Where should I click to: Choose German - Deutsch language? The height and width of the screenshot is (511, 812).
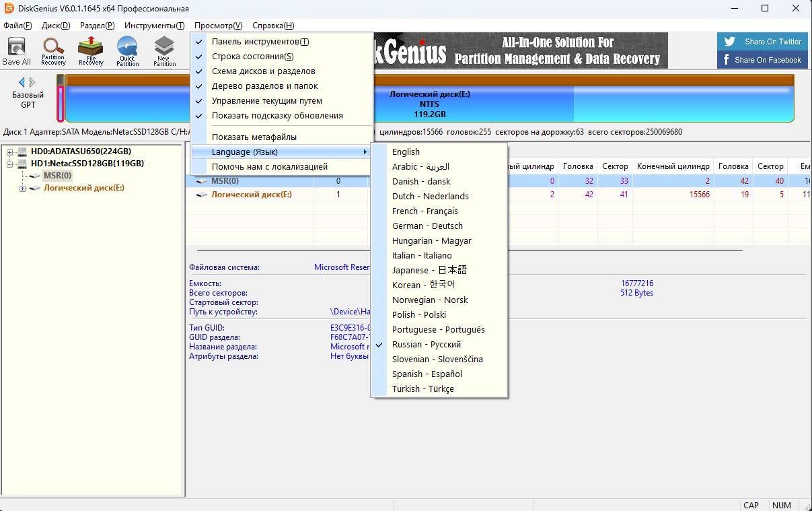(x=439, y=226)
